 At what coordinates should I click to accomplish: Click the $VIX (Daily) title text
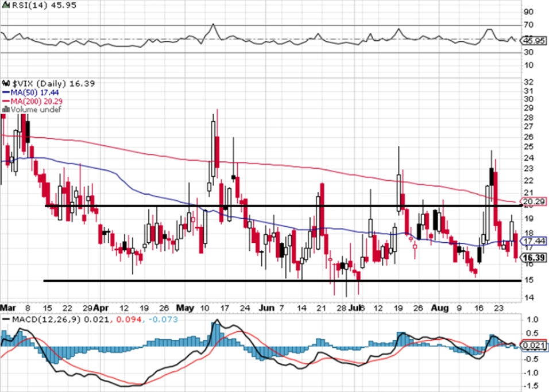(x=39, y=83)
